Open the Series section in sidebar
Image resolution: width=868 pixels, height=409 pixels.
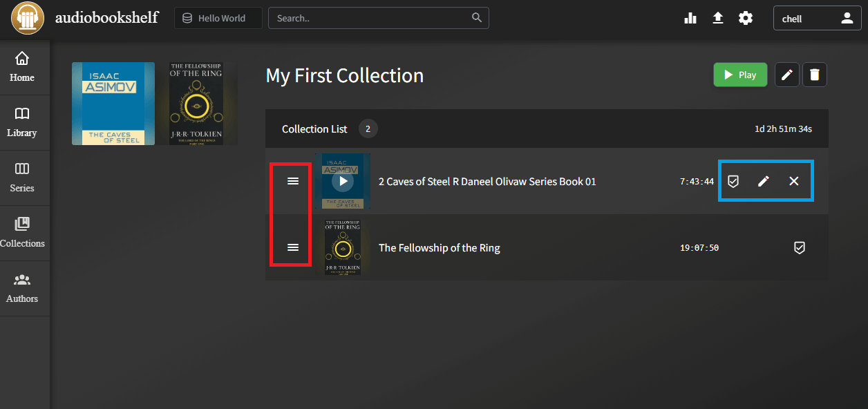coord(23,176)
